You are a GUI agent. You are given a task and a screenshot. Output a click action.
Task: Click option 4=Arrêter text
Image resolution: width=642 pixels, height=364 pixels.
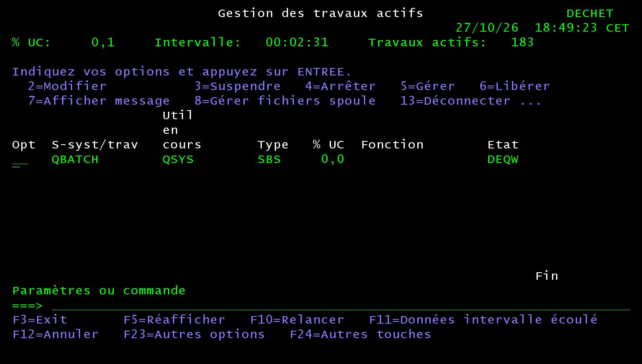click(x=340, y=86)
